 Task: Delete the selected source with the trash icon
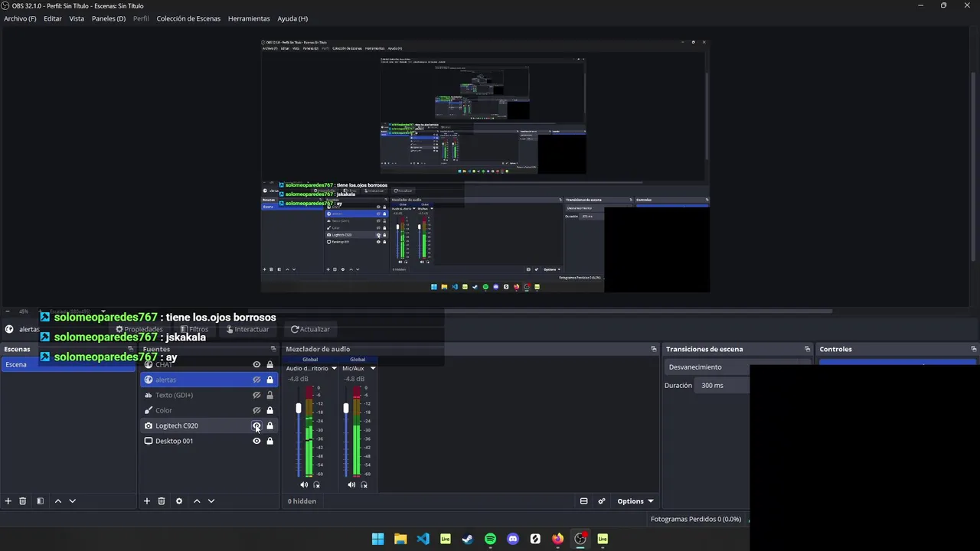pyautogui.click(x=162, y=501)
